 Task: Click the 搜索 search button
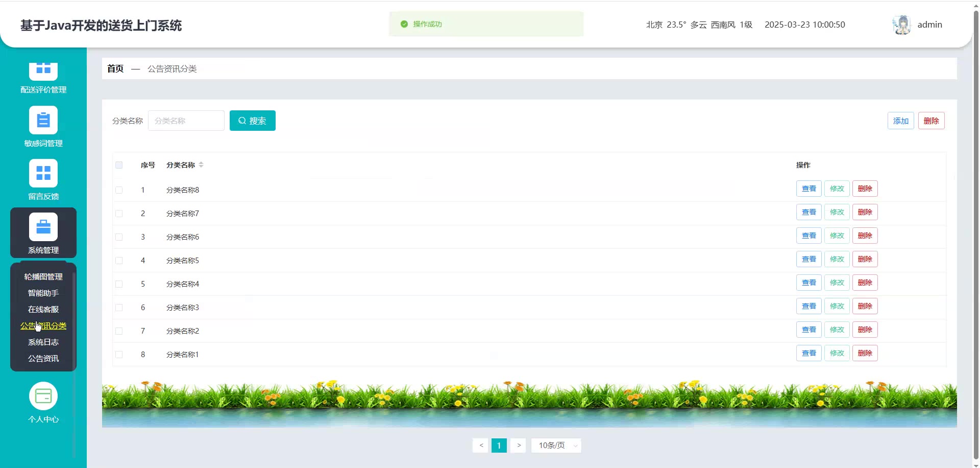[x=253, y=121]
